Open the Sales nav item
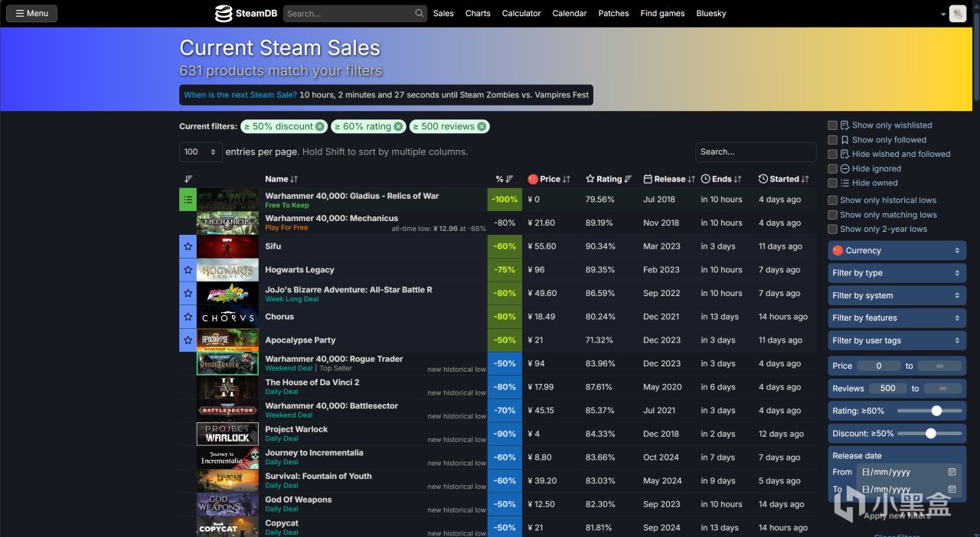 pyautogui.click(x=443, y=13)
